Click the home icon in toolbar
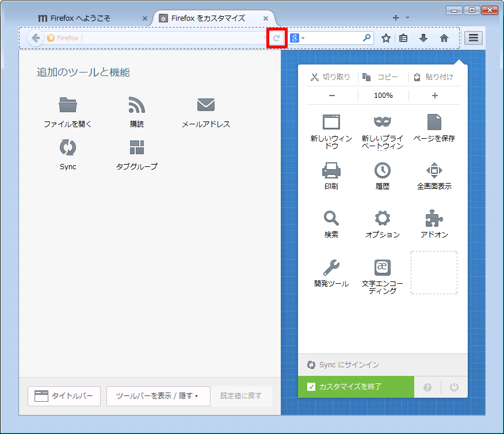The width and height of the screenshot is (504, 434). click(x=444, y=38)
